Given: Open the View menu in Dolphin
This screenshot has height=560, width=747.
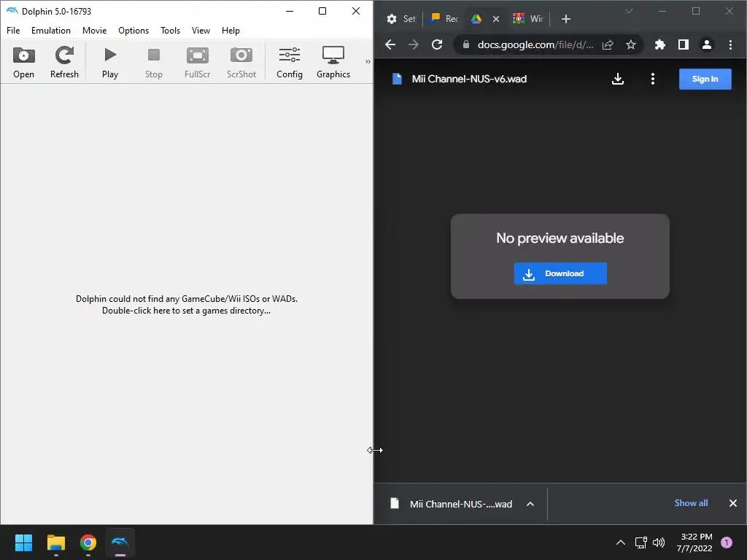Looking at the screenshot, I should coord(201,31).
